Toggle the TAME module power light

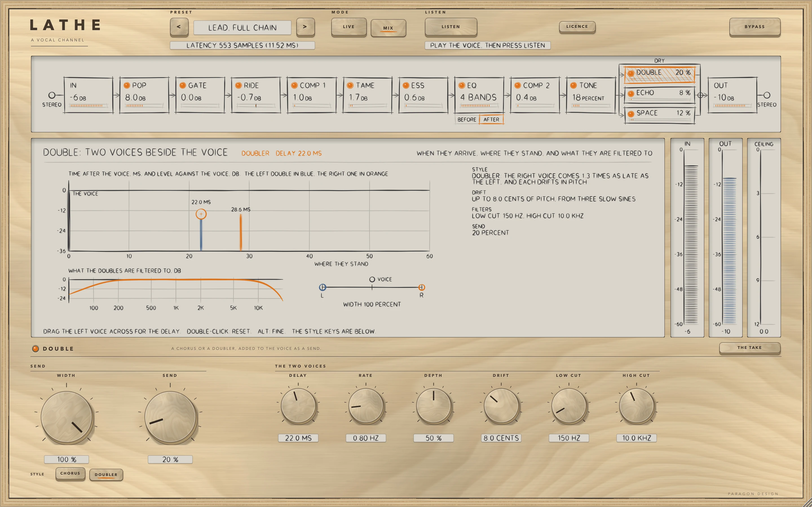350,86
